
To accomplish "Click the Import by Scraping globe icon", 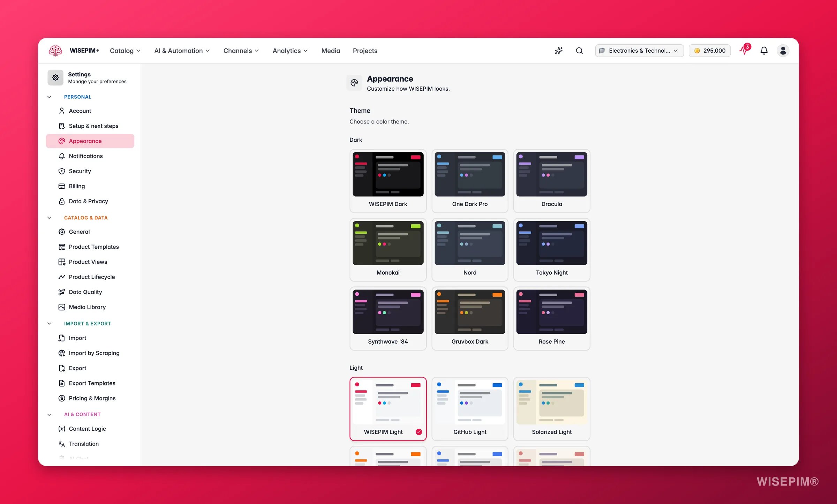I will 62,353.
